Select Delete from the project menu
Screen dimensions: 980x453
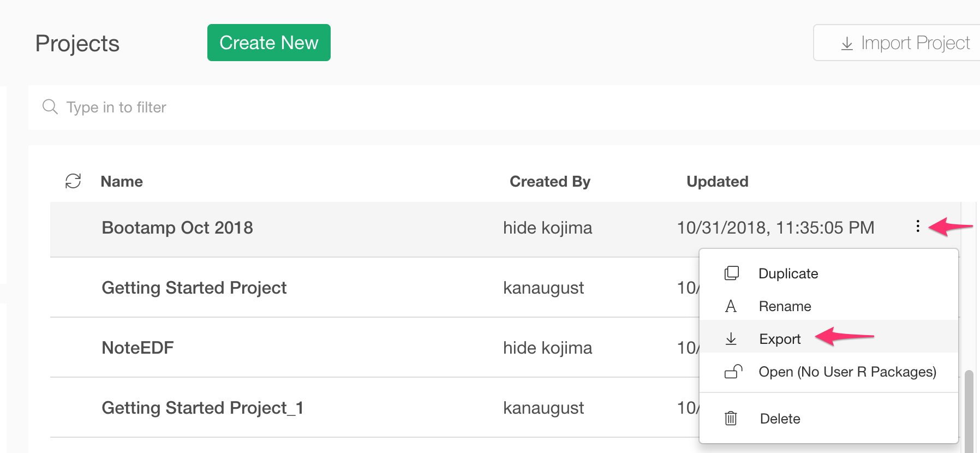(x=829, y=419)
